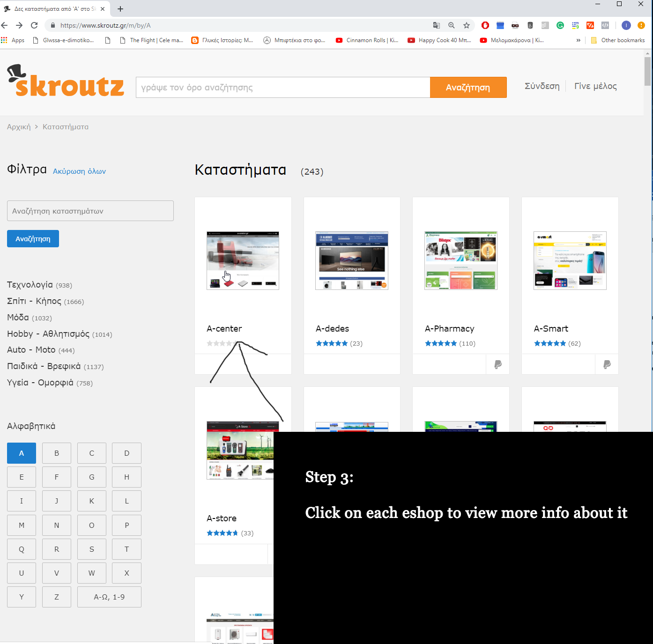Click the PayPal icon under A-Pharmacy

498,364
